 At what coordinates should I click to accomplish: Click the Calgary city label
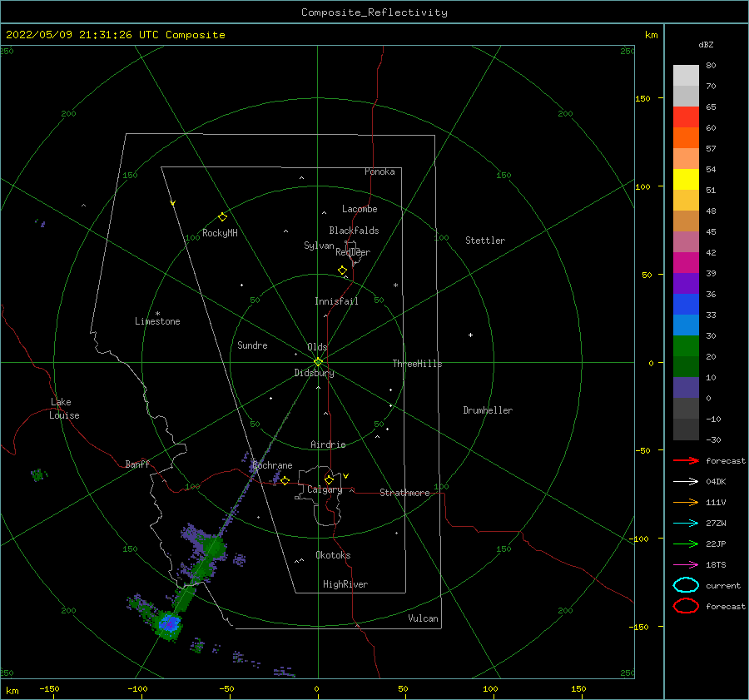325,489
